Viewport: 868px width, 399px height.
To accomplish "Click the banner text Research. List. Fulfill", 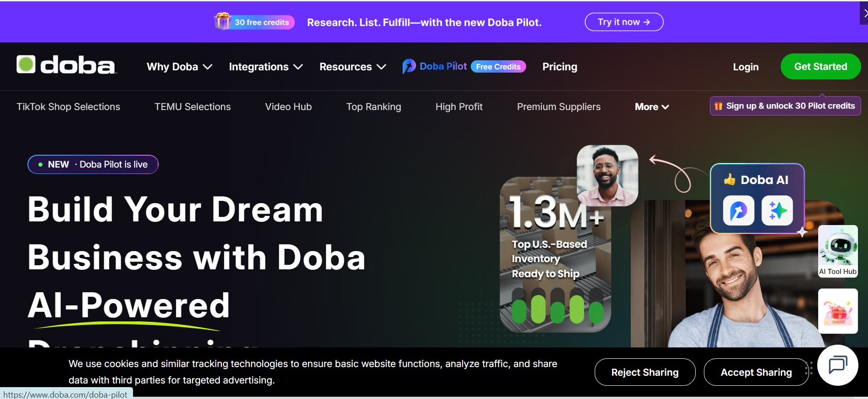I will 424,22.
